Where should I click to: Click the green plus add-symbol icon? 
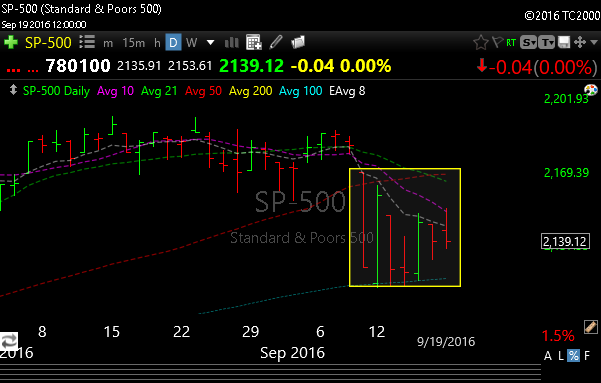11,42
